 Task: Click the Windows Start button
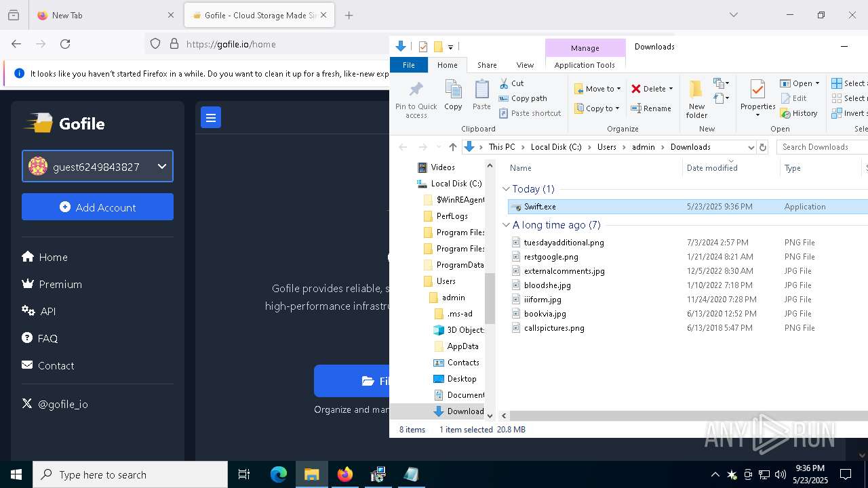point(16,474)
